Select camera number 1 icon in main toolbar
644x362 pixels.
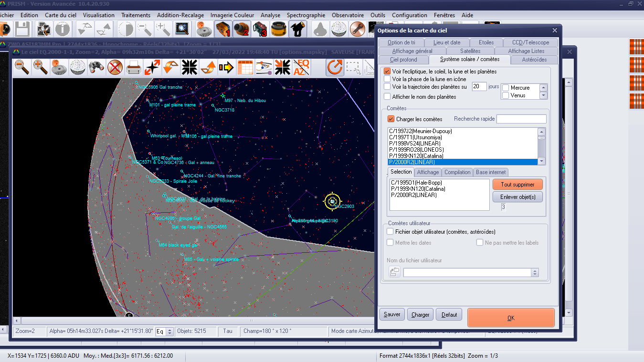223,29
